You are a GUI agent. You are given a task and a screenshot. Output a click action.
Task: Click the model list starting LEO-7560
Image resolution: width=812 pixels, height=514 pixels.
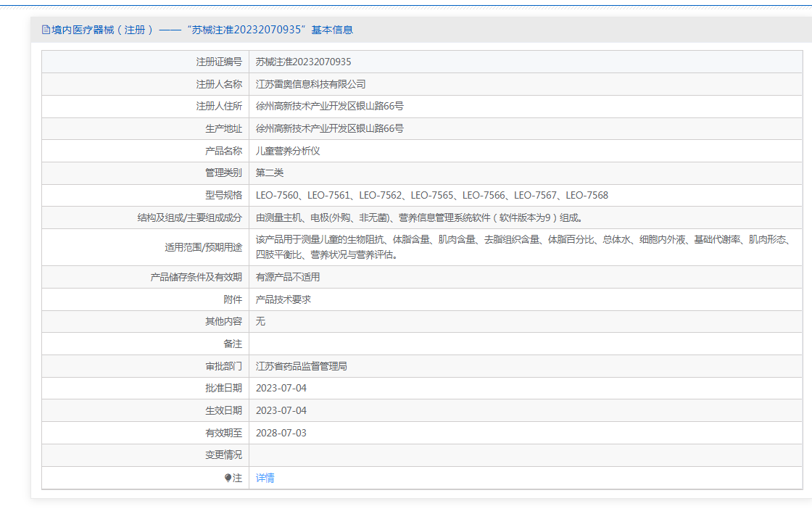tap(432, 195)
